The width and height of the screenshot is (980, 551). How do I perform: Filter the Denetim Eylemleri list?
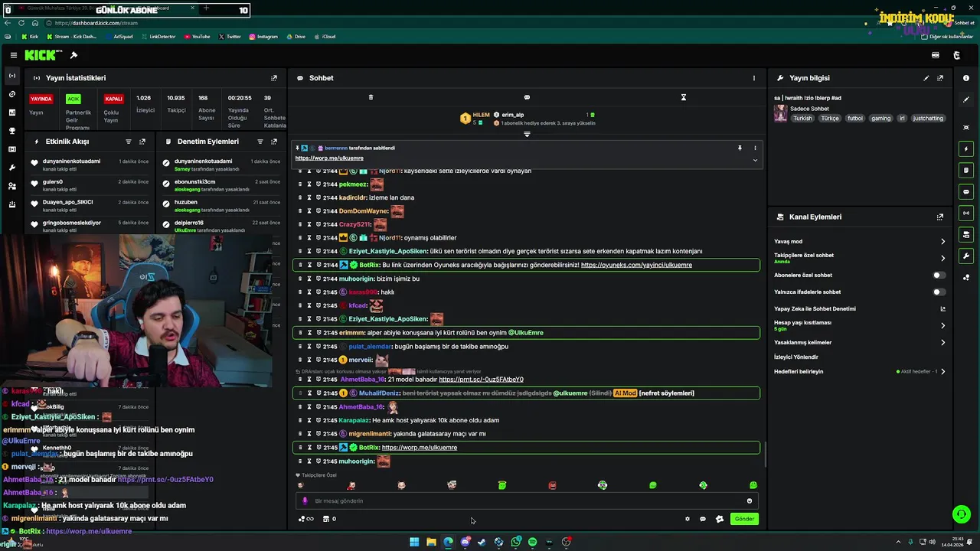click(260, 142)
